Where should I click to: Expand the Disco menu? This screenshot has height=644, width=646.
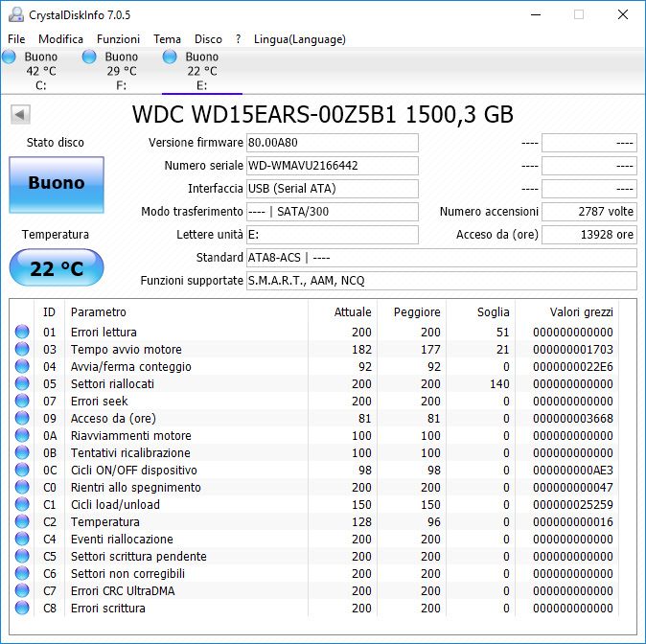(x=208, y=39)
